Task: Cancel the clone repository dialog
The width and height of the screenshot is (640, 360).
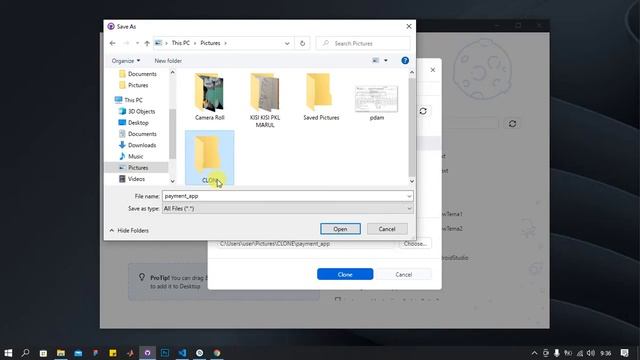Action: 403,274
